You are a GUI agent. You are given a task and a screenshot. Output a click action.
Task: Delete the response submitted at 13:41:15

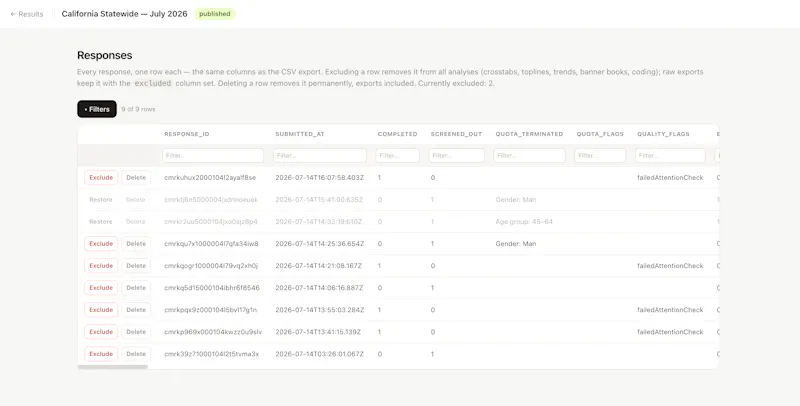[x=136, y=332]
